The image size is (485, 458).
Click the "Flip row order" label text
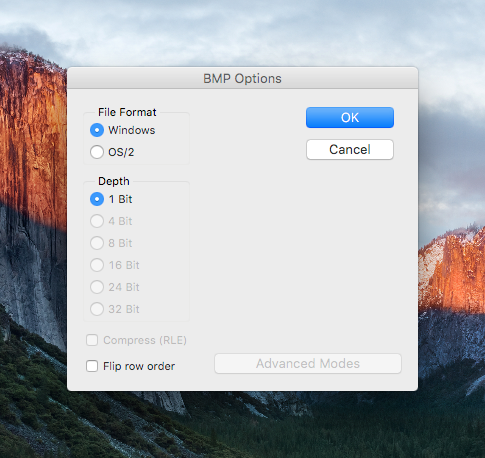(x=139, y=366)
